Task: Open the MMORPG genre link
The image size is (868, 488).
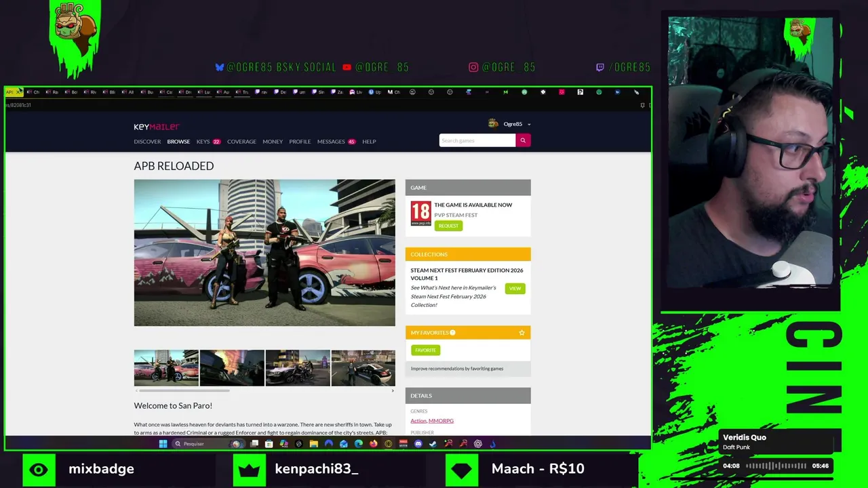Action: (x=441, y=421)
